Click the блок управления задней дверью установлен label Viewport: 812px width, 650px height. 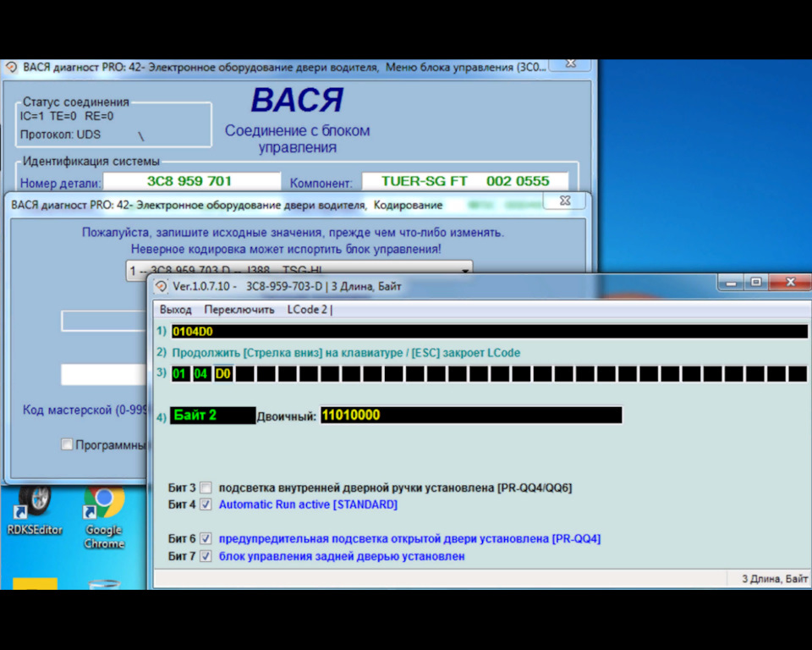pos(341,556)
